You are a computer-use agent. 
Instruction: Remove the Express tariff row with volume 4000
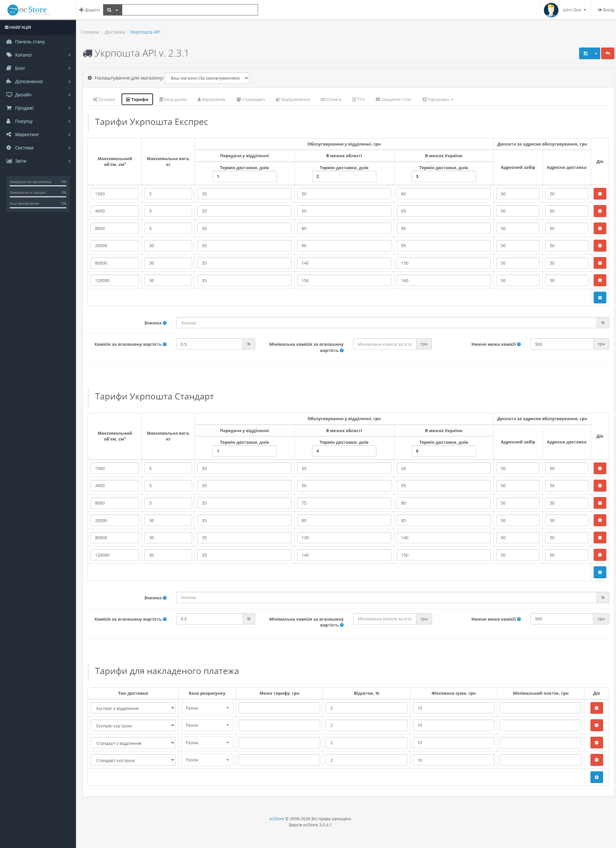pyautogui.click(x=600, y=211)
